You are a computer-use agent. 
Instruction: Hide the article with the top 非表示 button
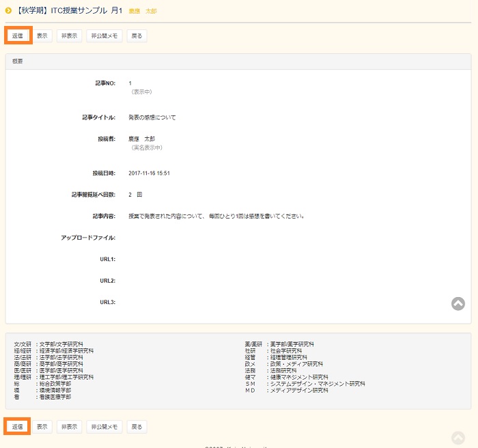(x=69, y=36)
